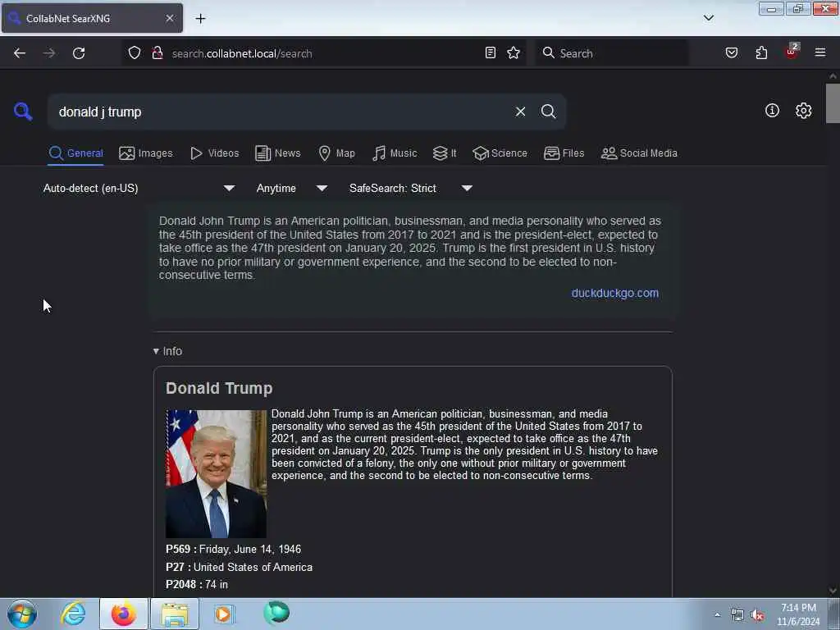Go back to the previous page
Viewport: 840px width, 630px height.
click(20, 53)
